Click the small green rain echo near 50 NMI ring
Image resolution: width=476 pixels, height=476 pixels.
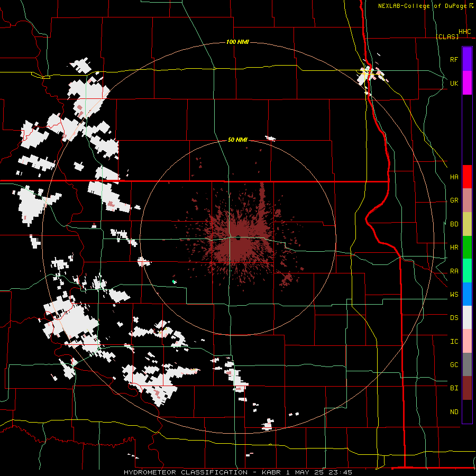(x=174, y=282)
